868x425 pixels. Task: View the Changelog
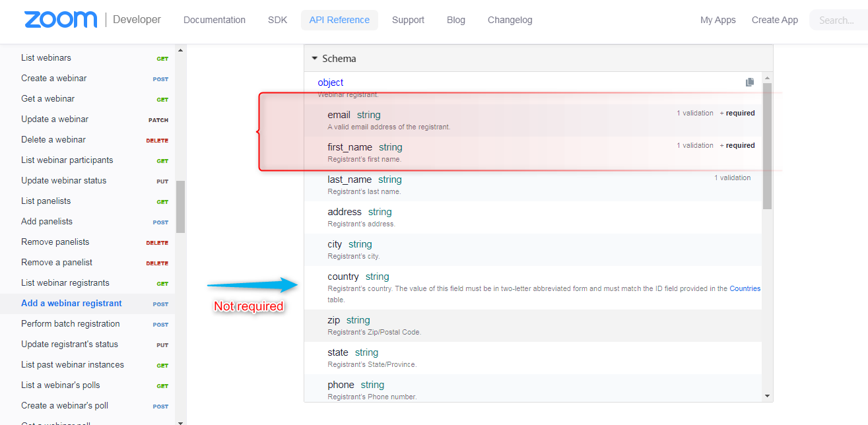510,20
